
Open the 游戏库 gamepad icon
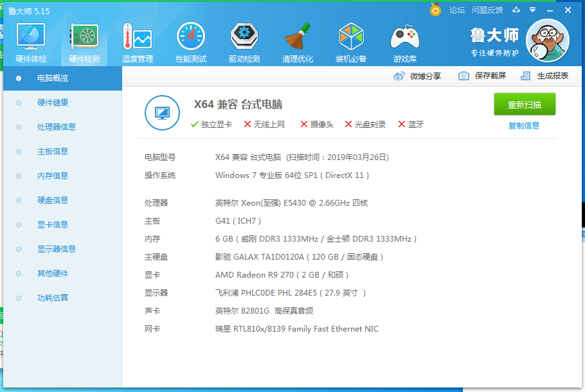[405, 37]
